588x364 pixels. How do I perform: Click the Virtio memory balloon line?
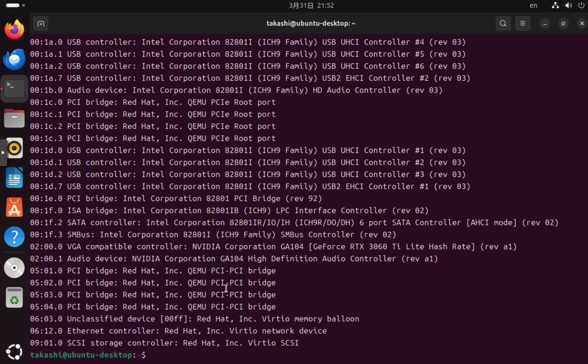[194, 319]
